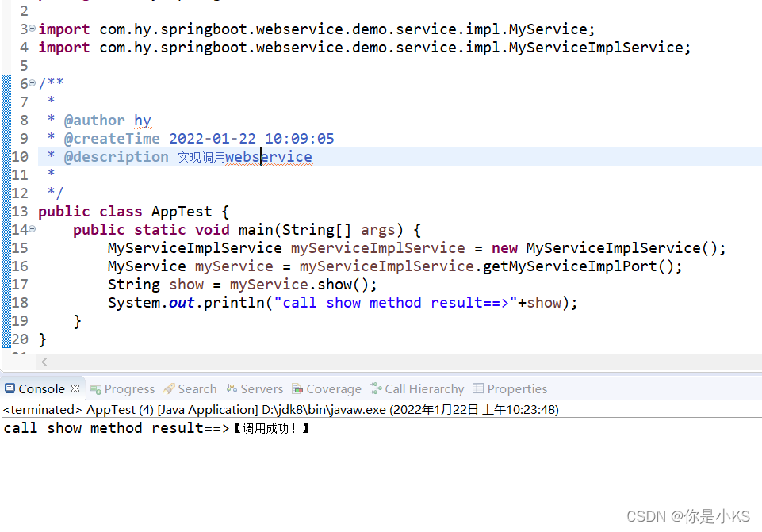762x532 pixels.
Task: Click the string "call show method result==>"
Action: 396,303
